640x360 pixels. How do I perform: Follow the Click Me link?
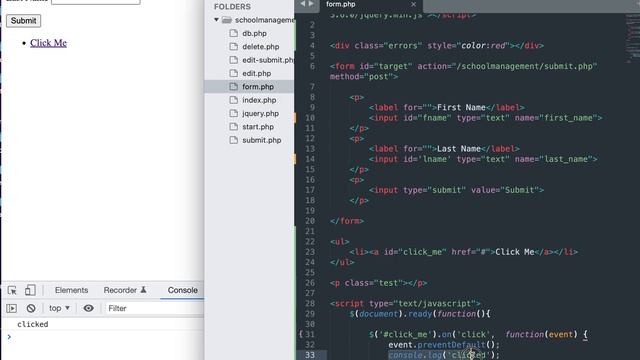(x=48, y=43)
